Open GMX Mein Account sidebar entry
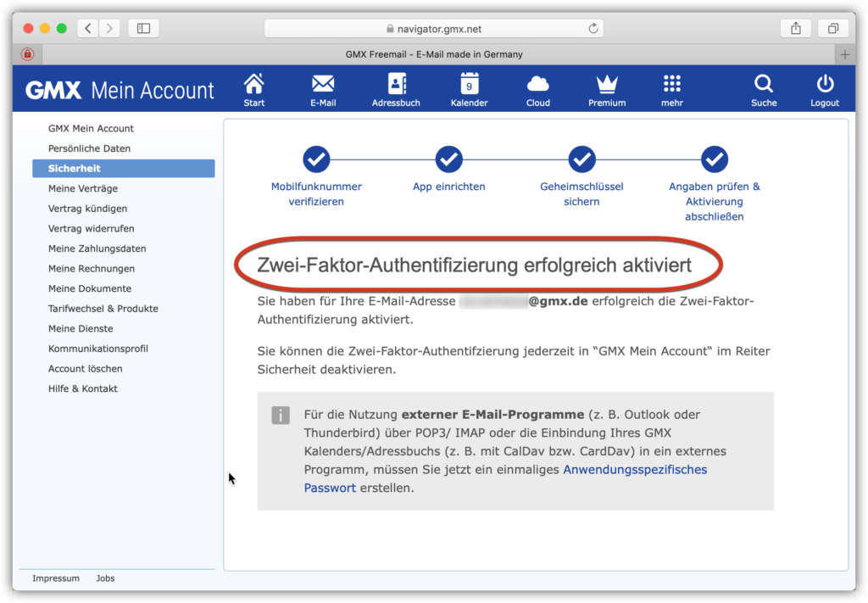 coord(91,128)
